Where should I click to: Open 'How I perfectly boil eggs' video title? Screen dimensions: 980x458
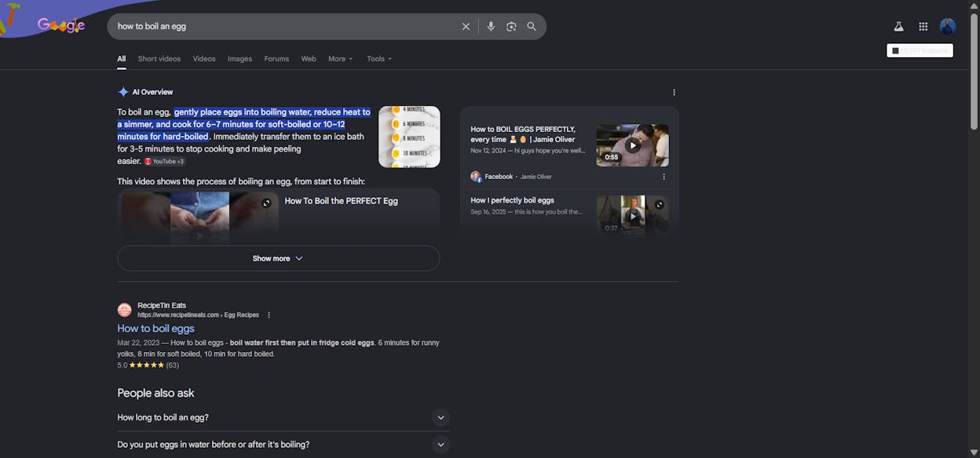click(x=512, y=200)
